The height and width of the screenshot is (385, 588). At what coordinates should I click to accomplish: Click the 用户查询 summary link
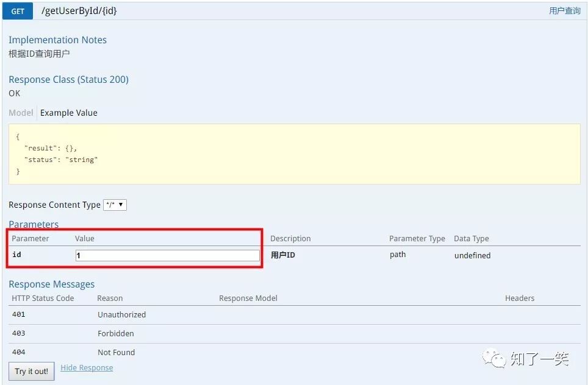[565, 10]
